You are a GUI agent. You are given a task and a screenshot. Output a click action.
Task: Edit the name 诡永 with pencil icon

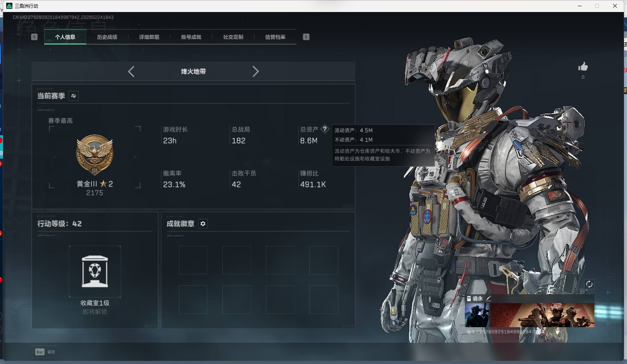coord(488,298)
